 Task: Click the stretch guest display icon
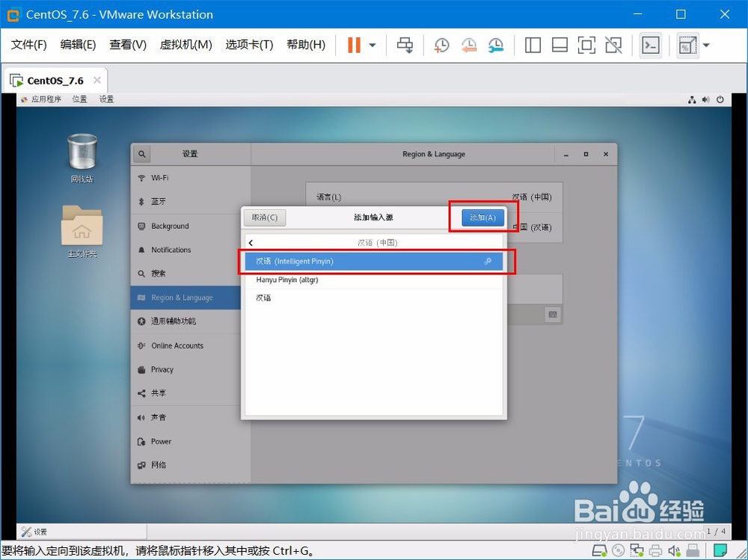(687, 46)
